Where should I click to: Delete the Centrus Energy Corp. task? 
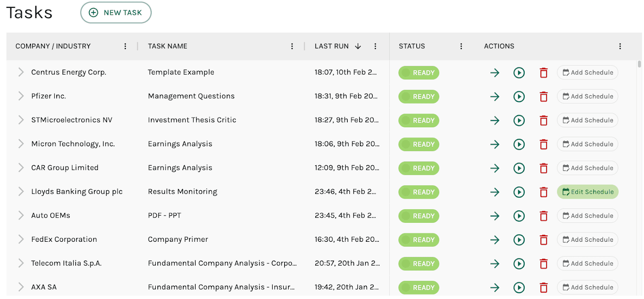tap(543, 73)
